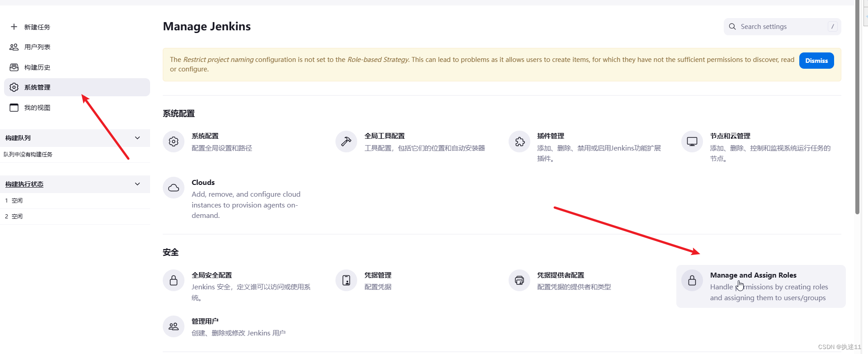The image size is (868, 354).
Task: Click the slash shortcut hint in search box
Action: coord(832,27)
